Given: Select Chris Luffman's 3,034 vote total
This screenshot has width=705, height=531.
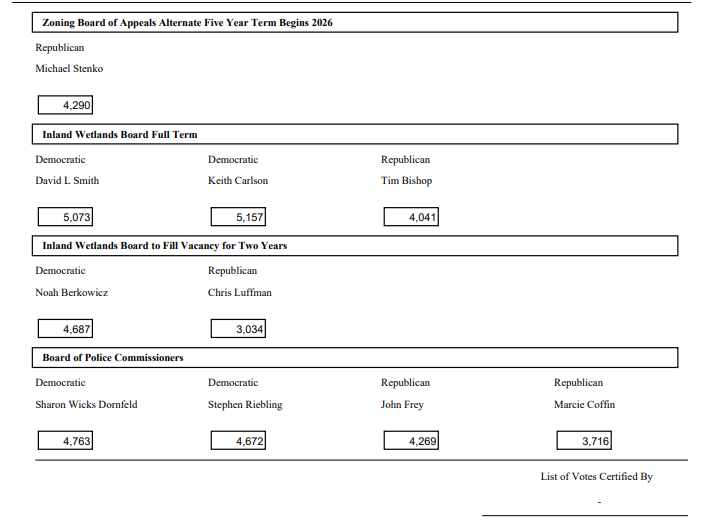Looking at the screenshot, I should (238, 329).
